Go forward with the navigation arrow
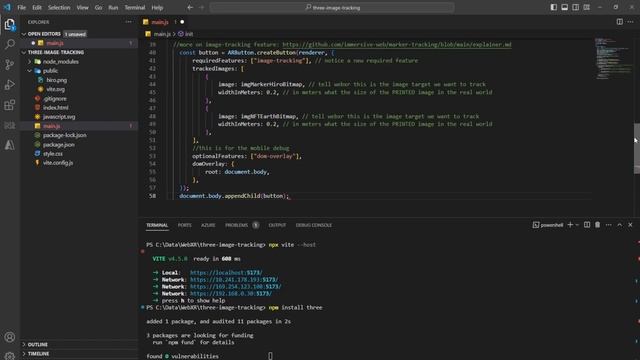 (201, 7)
